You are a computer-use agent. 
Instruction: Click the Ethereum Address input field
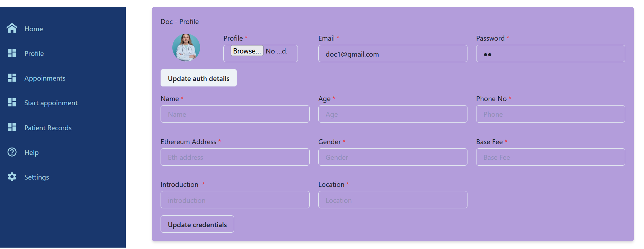pyautogui.click(x=235, y=157)
